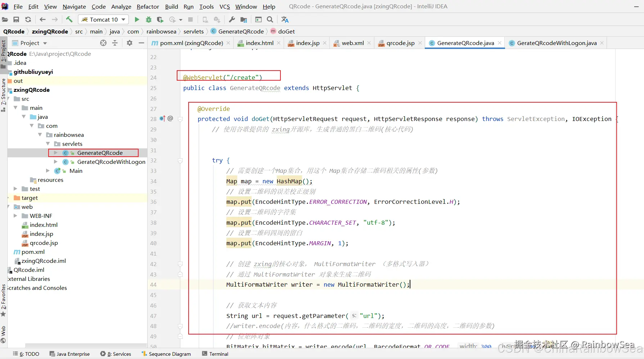The height and width of the screenshot is (359, 644).
Task: Click the Save All disk icon
Action: click(x=16, y=19)
